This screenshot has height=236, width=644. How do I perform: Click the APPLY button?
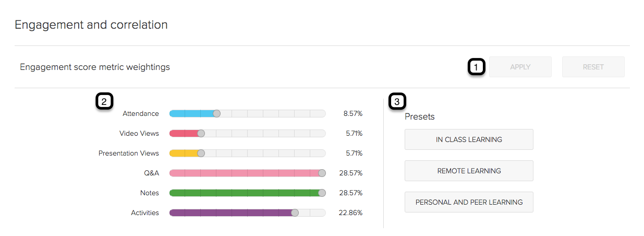520,67
